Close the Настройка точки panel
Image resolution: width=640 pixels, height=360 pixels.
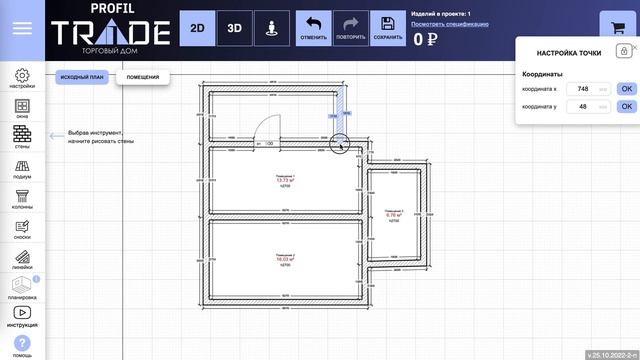tap(635, 47)
